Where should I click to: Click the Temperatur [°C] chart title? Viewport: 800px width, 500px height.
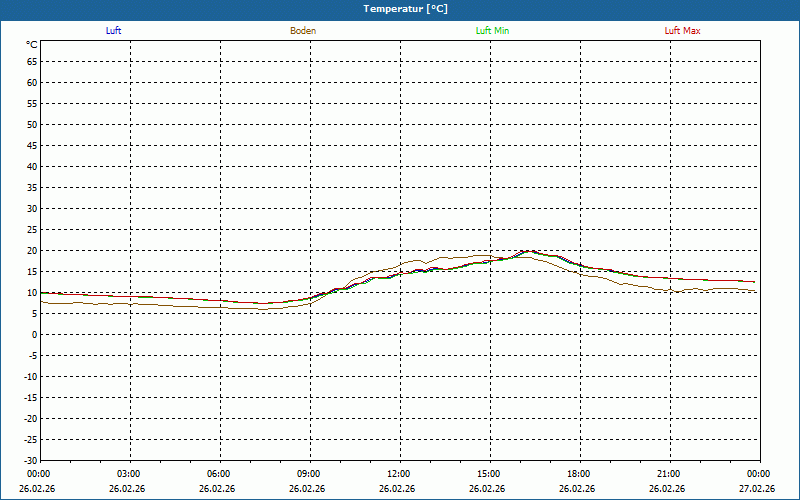[x=406, y=9]
